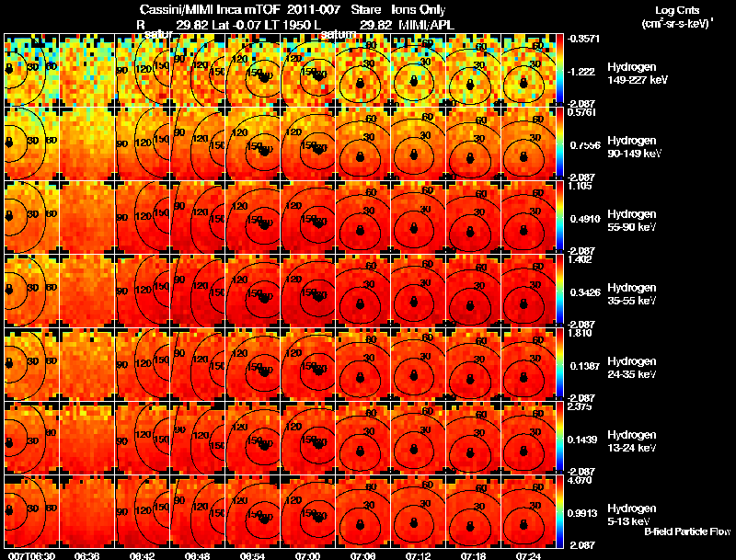Select the 06:42 time axis label
The height and width of the screenshot is (560, 736).
(143, 555)
